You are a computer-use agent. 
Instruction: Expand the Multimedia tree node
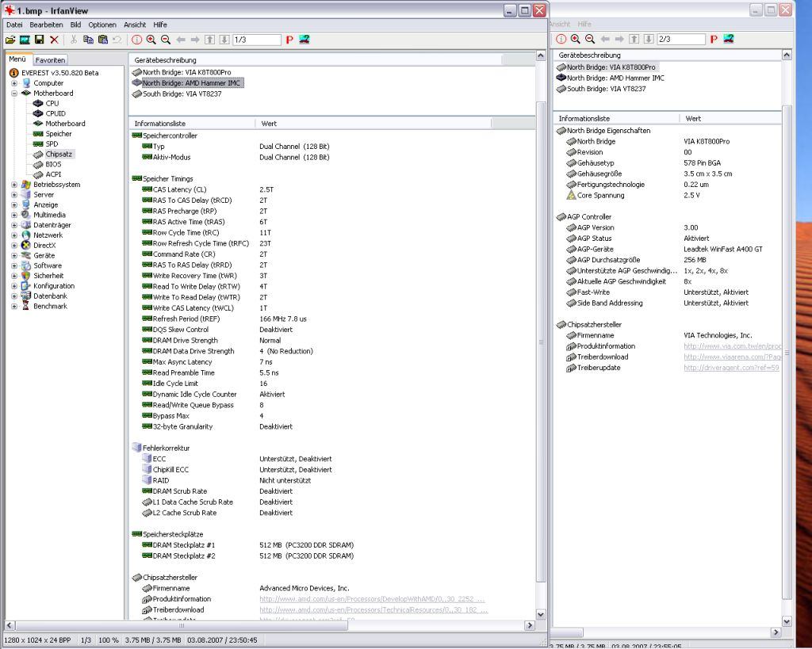14,215
